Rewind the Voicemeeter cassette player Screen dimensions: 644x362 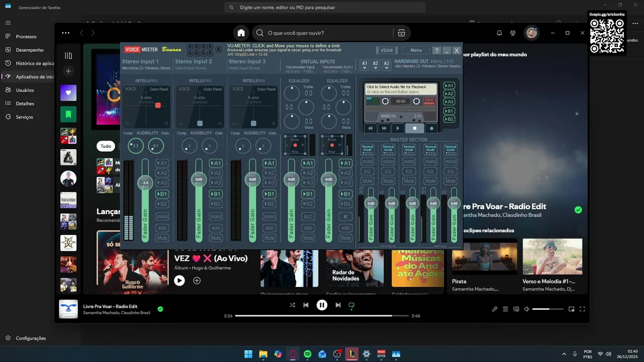(x=371, y=128)
